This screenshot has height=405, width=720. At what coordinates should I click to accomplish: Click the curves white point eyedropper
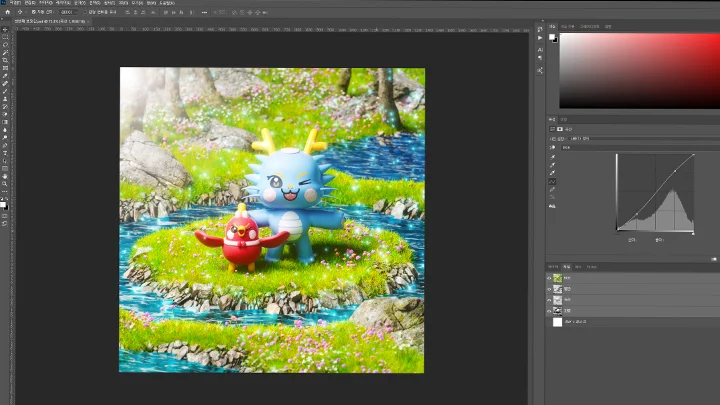(552, 173)
